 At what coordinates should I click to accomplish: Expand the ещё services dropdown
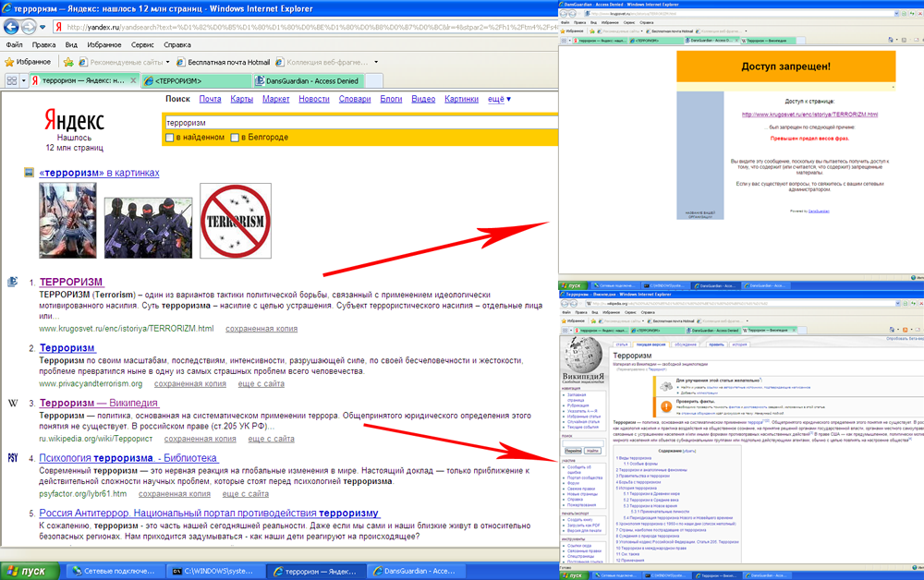pyautogui.click(x=499, y=99)
